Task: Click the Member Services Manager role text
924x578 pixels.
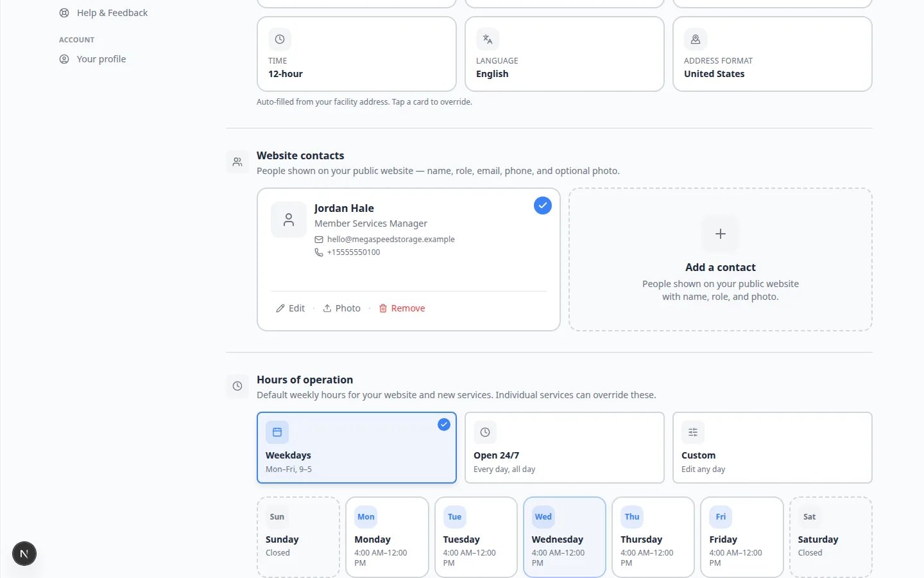Action: 371,223
